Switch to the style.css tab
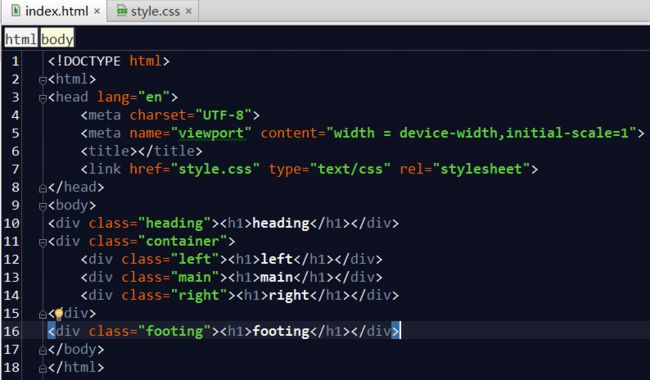Viewport: 650px width, 380px height. (x=153, y=11)
